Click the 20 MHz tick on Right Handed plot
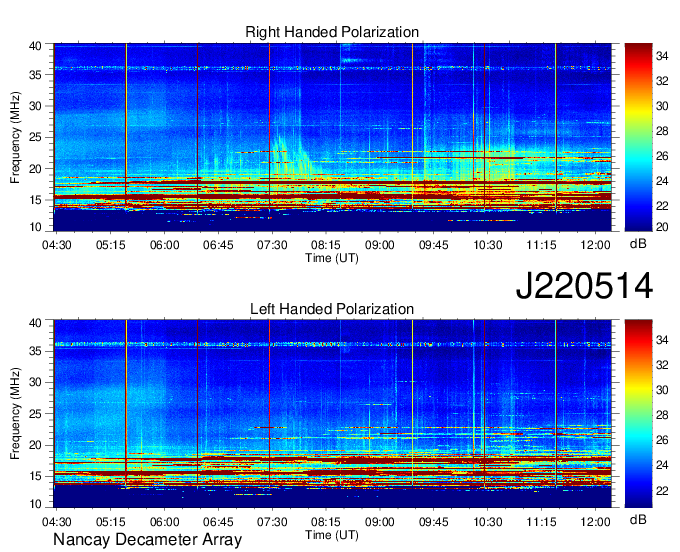This screenshot has height=552, width=680. (35, 169)
